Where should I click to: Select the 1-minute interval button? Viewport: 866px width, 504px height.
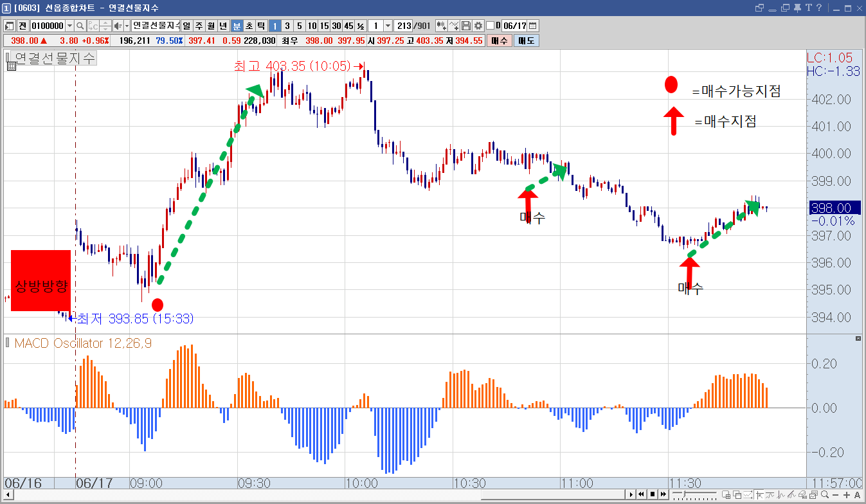coord(275,26)
